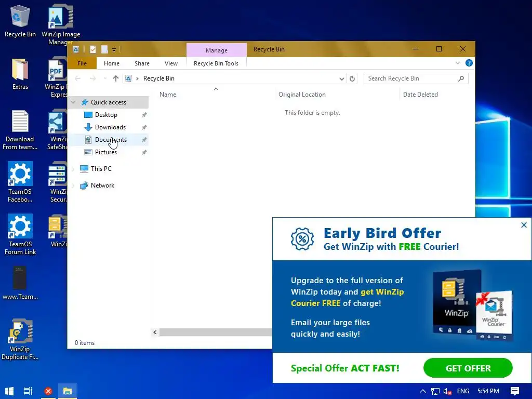Click the Manage contextual tab
532x399 pixels.
[x=217, y=50]
